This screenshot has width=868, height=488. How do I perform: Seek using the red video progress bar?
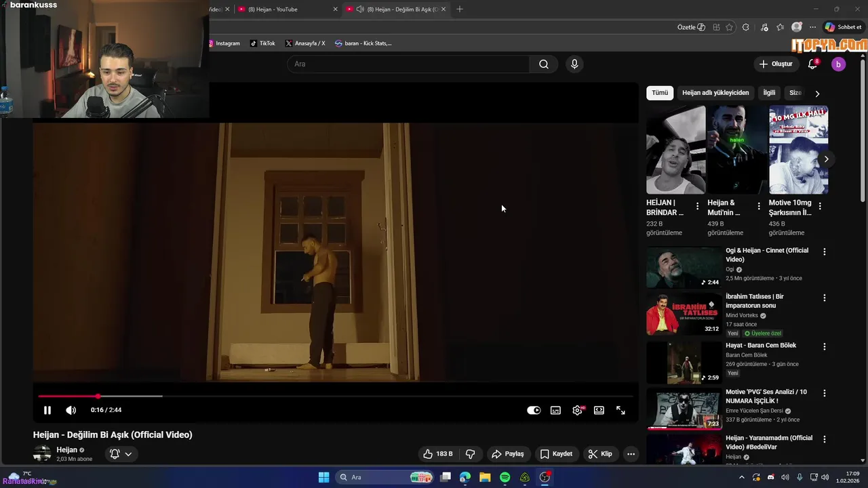click(x=336, y=396)
